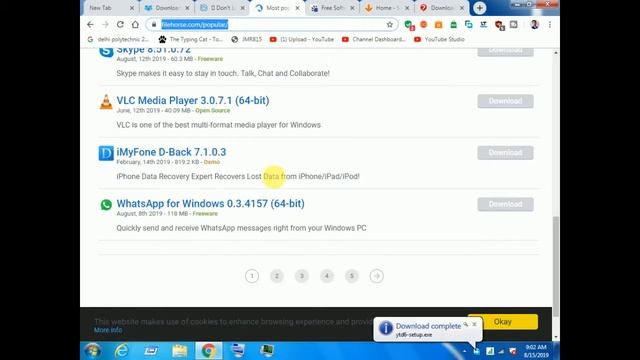Switch to the Free Software tab

pyautogui.click(x=333, y=8)
